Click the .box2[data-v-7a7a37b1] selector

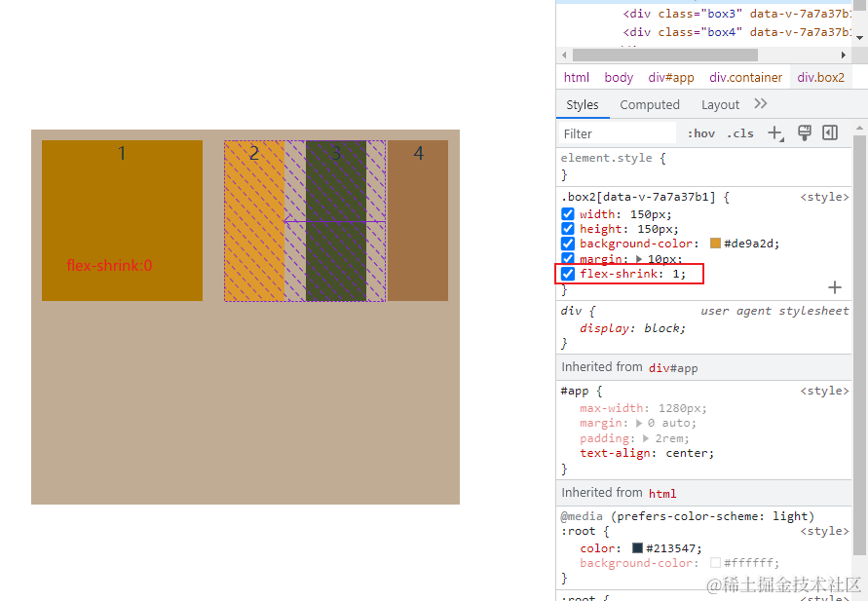tap(638, 197)
